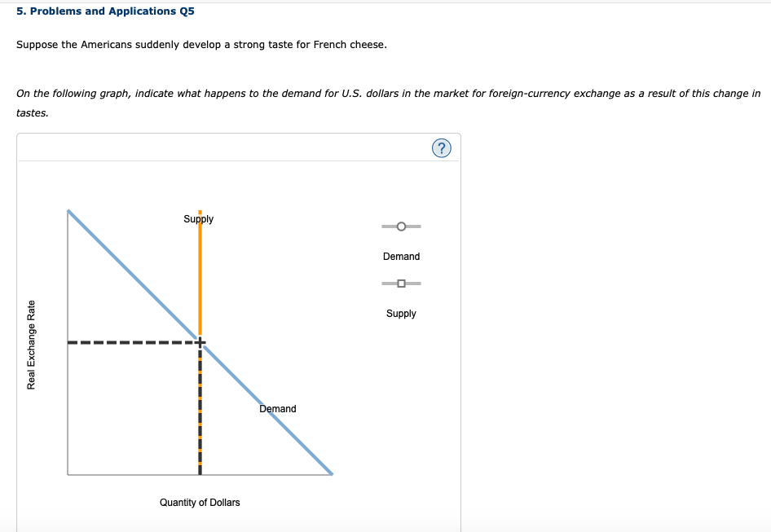Select the French cheese question text

201,44
